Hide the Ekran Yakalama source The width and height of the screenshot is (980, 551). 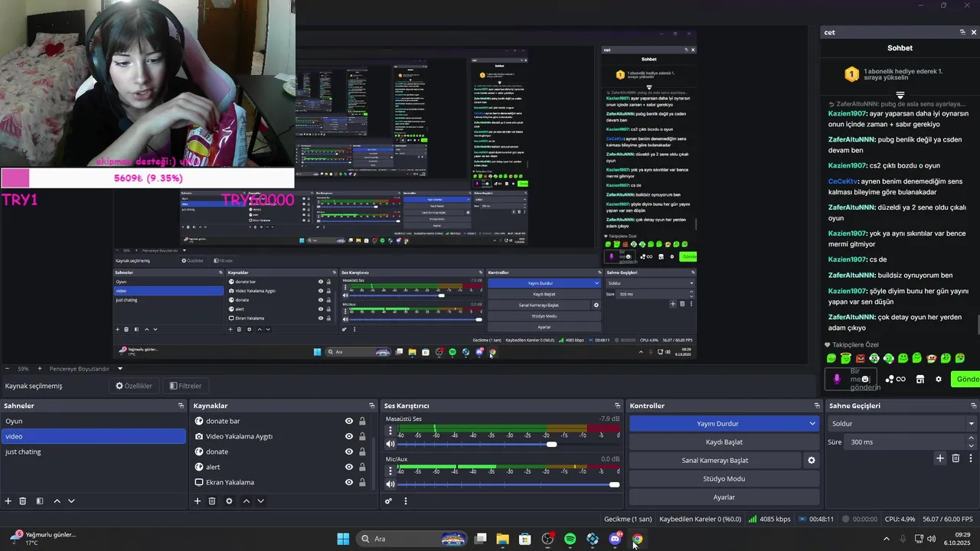[x=349, y=482]
